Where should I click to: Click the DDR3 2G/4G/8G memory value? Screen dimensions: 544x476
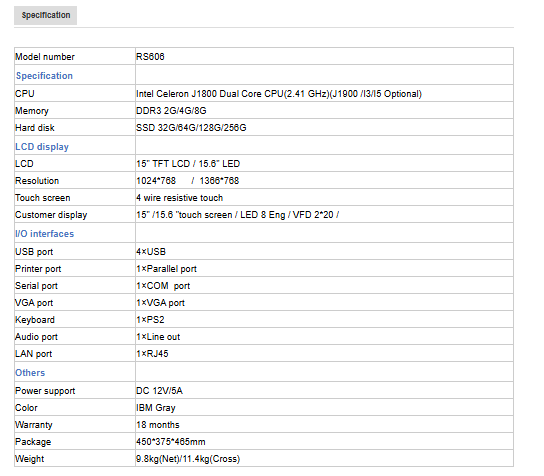171,111
